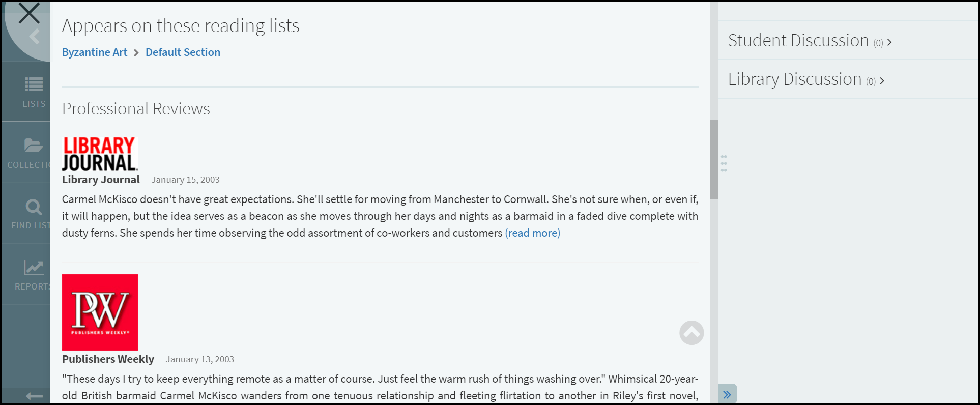Image resolution: width=980 pixels, height=405 pixels.
Task: Click the double-chevron panel collapse button
Action: click(727, 394)
